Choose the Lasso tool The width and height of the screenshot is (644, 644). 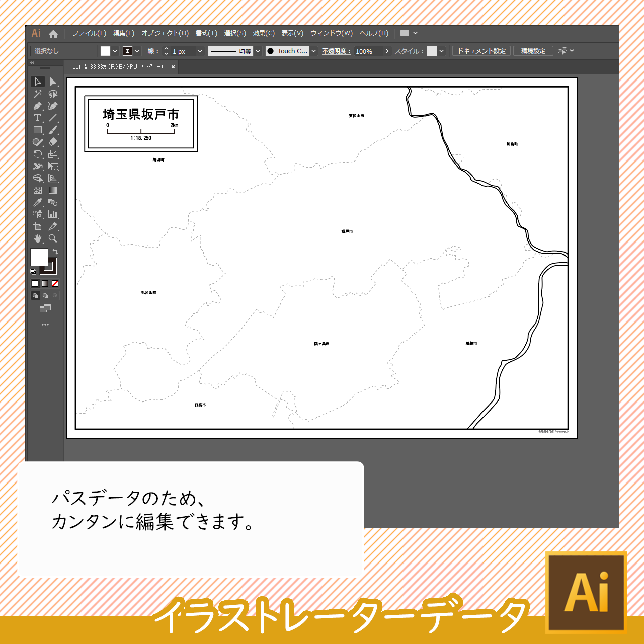click(x=53, y=94)
